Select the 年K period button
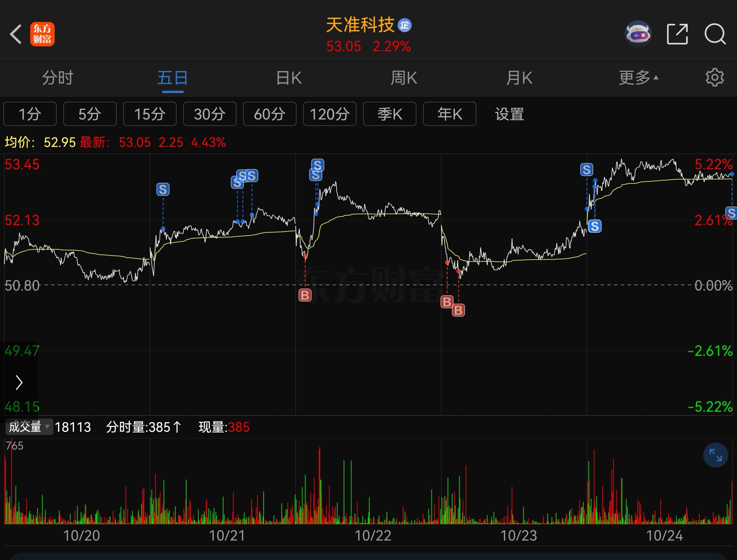This screenshot has width=737, height=560. (x=450, y=114)
